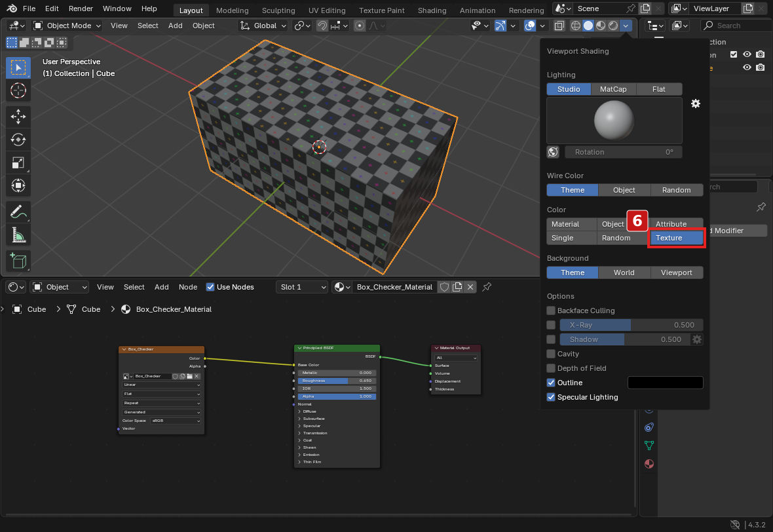This screenshot has height=532, width=773.
Task: Disable the Outline checkbox
Action: [x=551, y=383]
